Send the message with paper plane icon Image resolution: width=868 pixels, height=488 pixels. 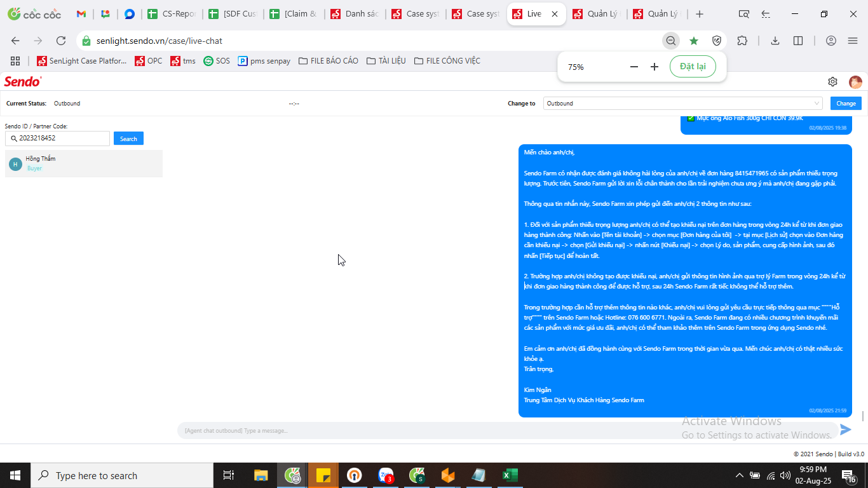coord(845,430)
